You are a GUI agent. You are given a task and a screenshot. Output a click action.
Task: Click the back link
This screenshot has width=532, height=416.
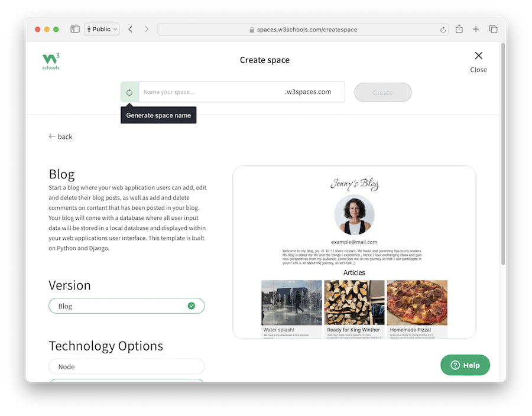60,136
